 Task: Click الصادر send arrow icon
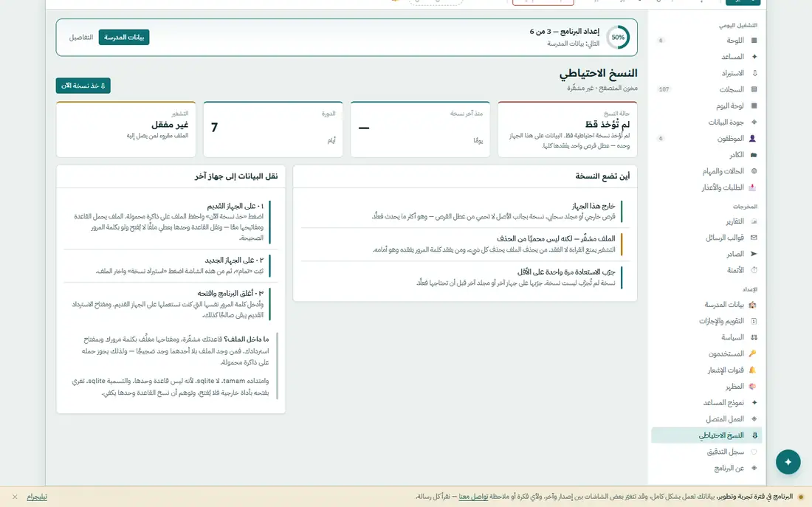point(754,255)
